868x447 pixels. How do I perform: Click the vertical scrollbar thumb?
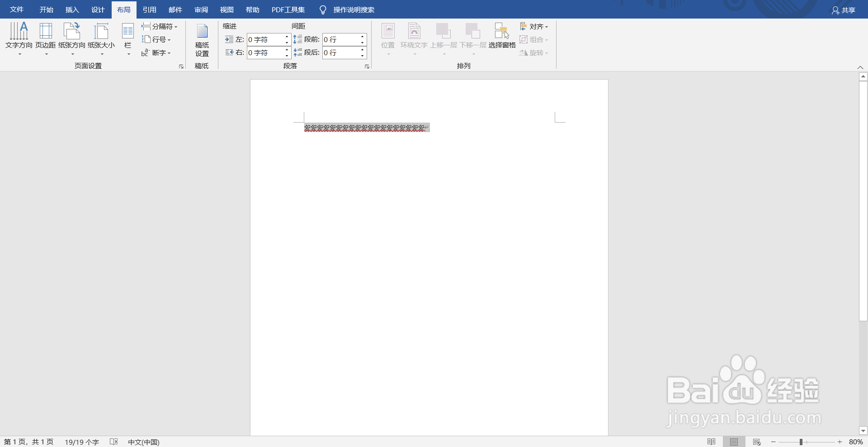click(863, 201)
